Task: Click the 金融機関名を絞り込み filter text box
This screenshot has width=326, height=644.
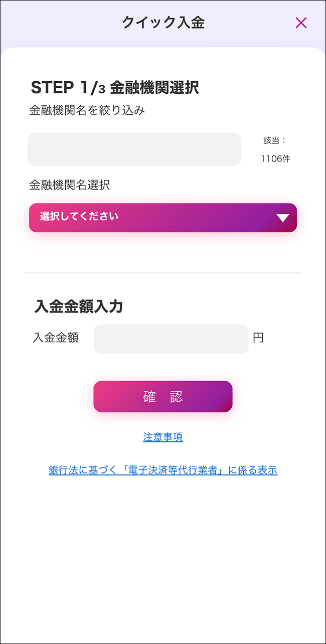Action: (134, 149)
